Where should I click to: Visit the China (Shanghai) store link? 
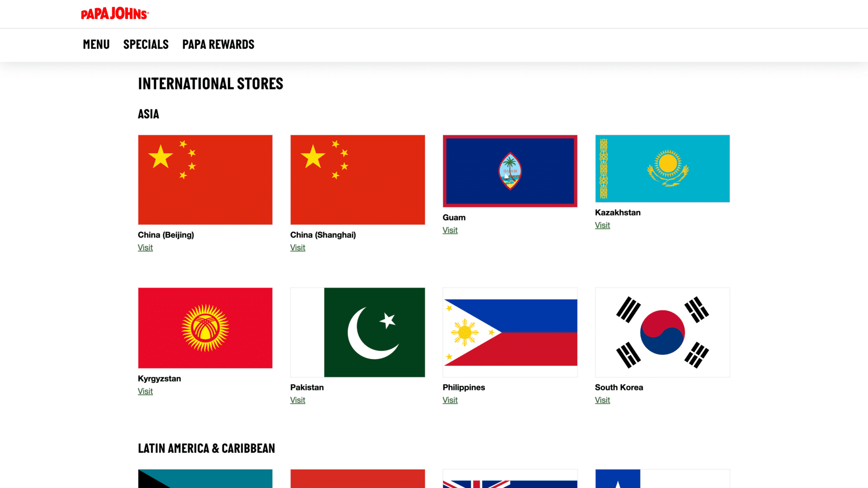click(297, 248)
